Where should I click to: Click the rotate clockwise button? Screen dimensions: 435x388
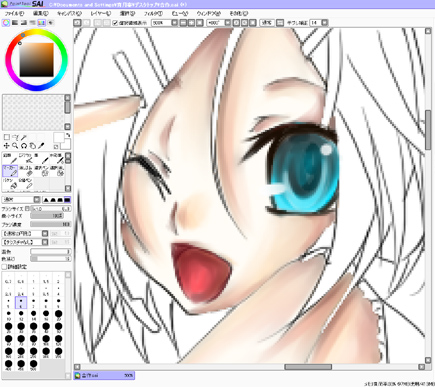(245, 23)
